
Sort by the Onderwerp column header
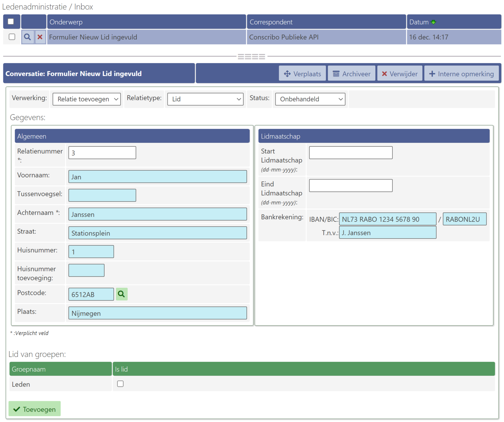(146, 22)
